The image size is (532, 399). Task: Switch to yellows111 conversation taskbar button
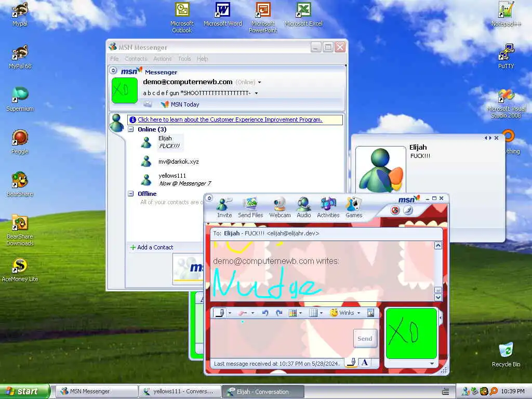click(179, 392)
